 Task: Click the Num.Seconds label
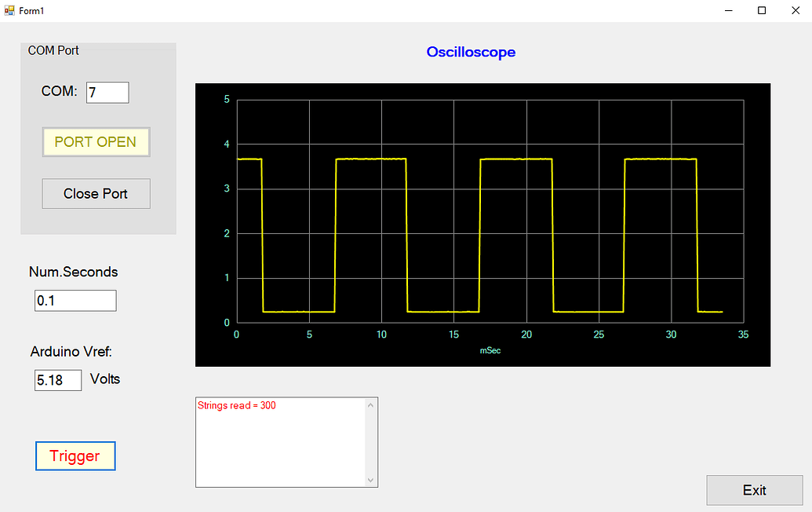75,272
